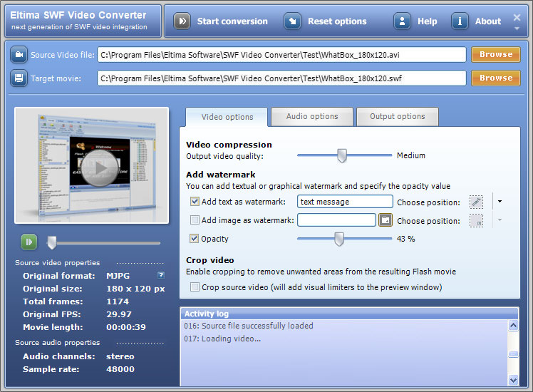Viewport: 533px width, 392px height.
Task: Click the Reset options icon
Action: click(x=293, y=21)
